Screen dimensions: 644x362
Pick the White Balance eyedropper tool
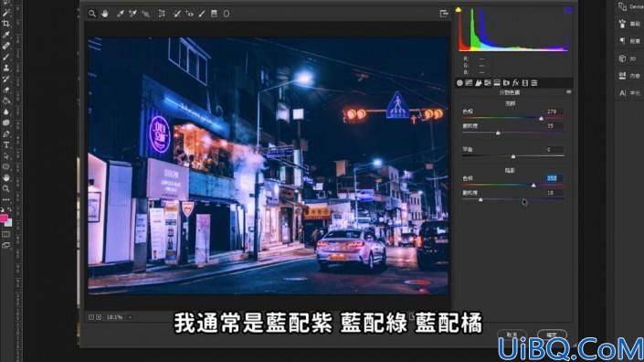click(120, 14)
